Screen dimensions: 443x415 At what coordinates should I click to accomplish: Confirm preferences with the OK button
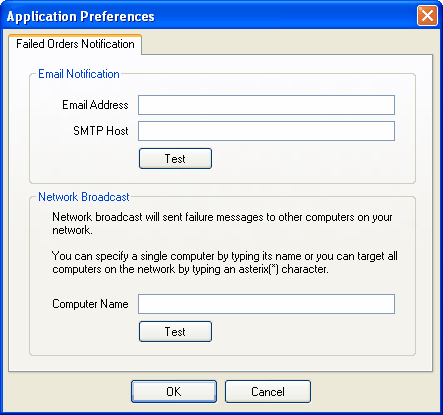[x=174, y=392]
